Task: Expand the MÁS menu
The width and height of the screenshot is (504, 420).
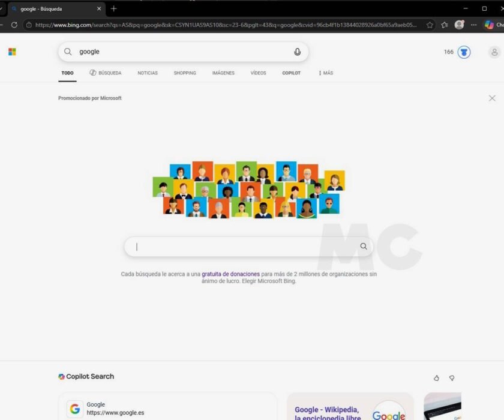Action: pyautogui.click(x=326, y=73)
